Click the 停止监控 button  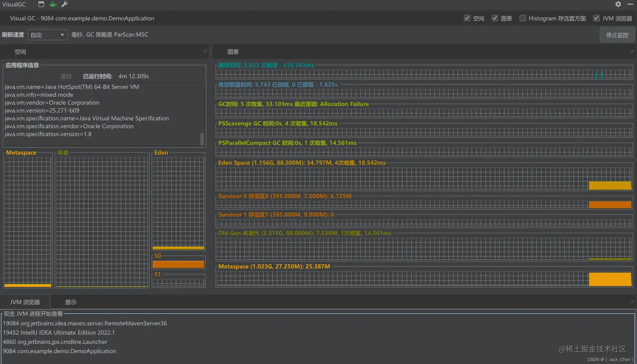(x=617, y=35)
